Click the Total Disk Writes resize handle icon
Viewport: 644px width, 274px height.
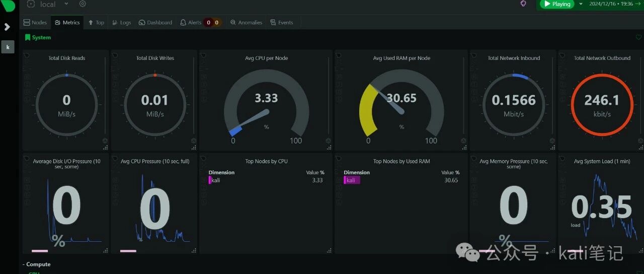(x=194, y=148)
